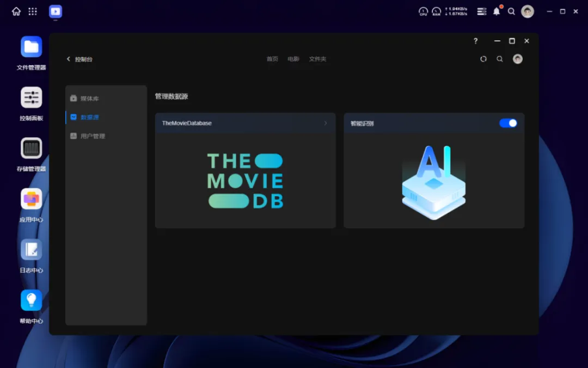Viewport: 588px width, 368px height.
Task: Open the 帮助中心 lightbulb icon
Action: point(32,300)
